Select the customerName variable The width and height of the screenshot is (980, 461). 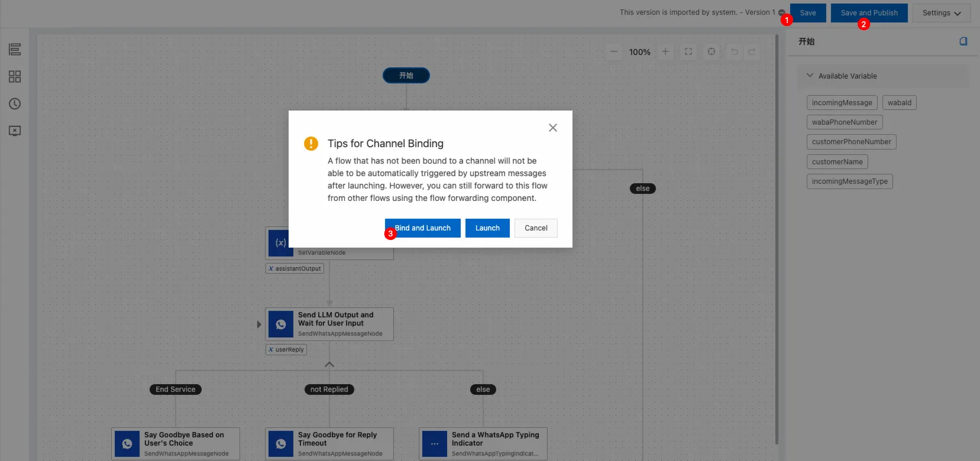(837, 162)
